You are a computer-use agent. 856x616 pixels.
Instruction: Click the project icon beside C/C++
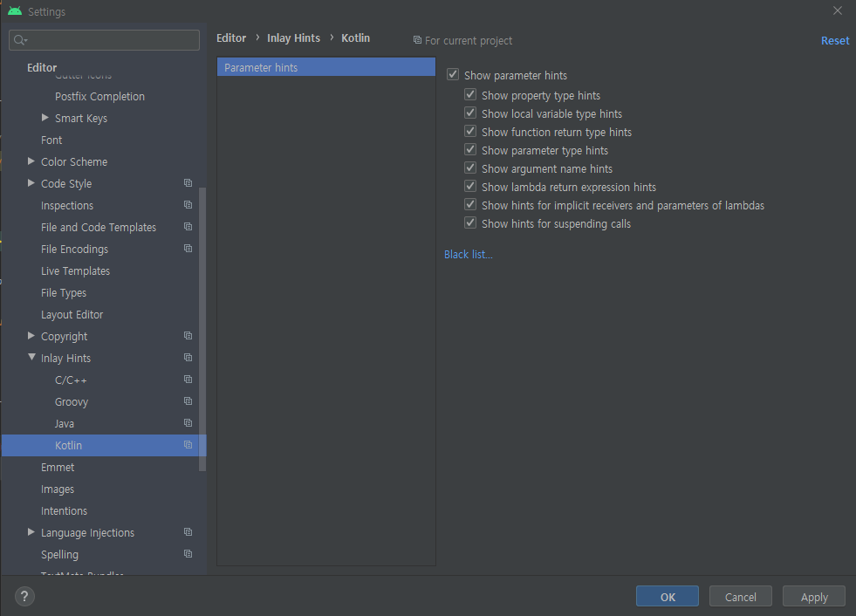(188, 380)
